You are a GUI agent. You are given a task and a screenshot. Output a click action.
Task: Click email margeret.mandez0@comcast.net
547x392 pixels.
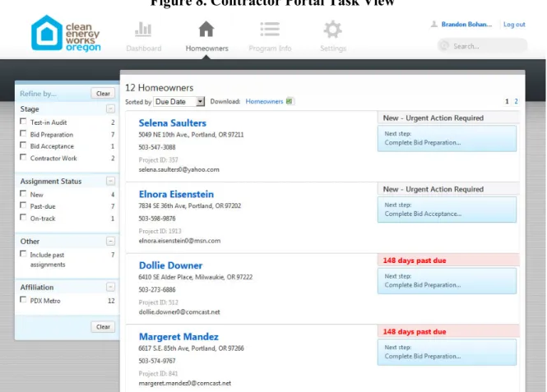(x=185, y=383)
